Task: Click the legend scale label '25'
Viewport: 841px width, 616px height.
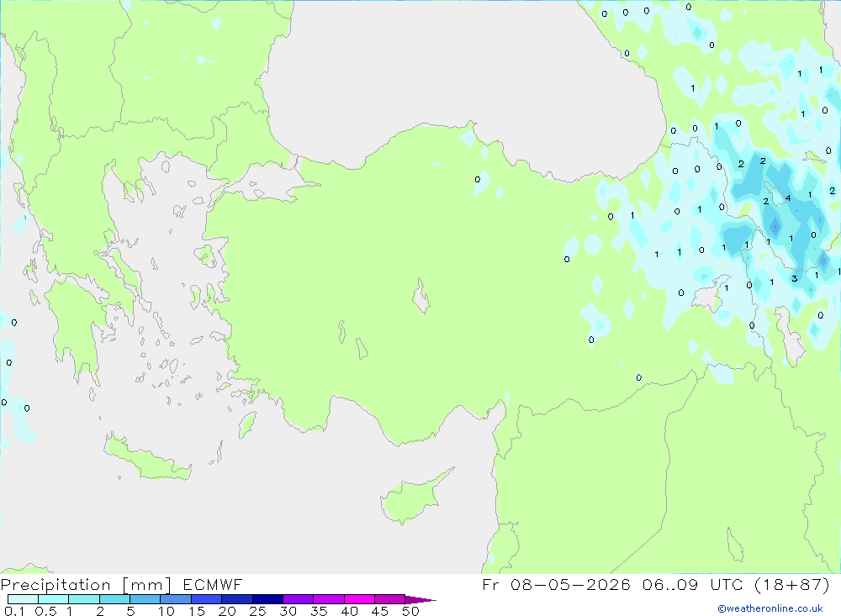Action: click(x=257, y=611)
